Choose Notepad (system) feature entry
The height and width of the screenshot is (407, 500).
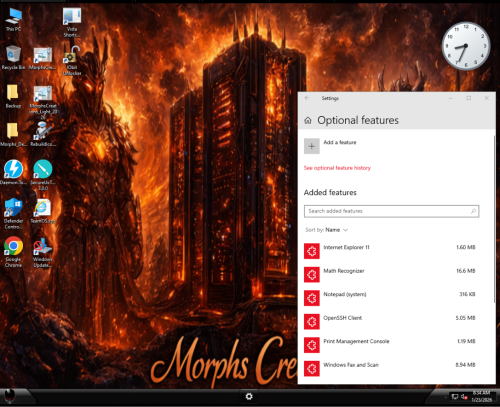390,298
